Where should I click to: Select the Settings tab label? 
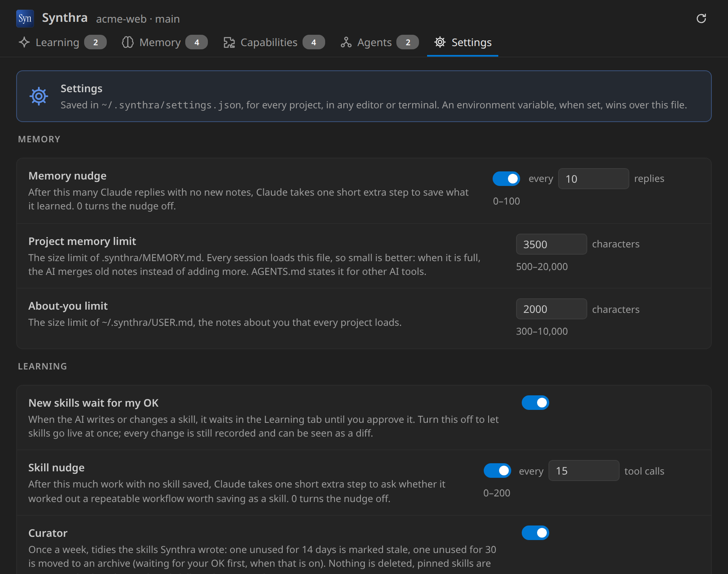point(472,42)
